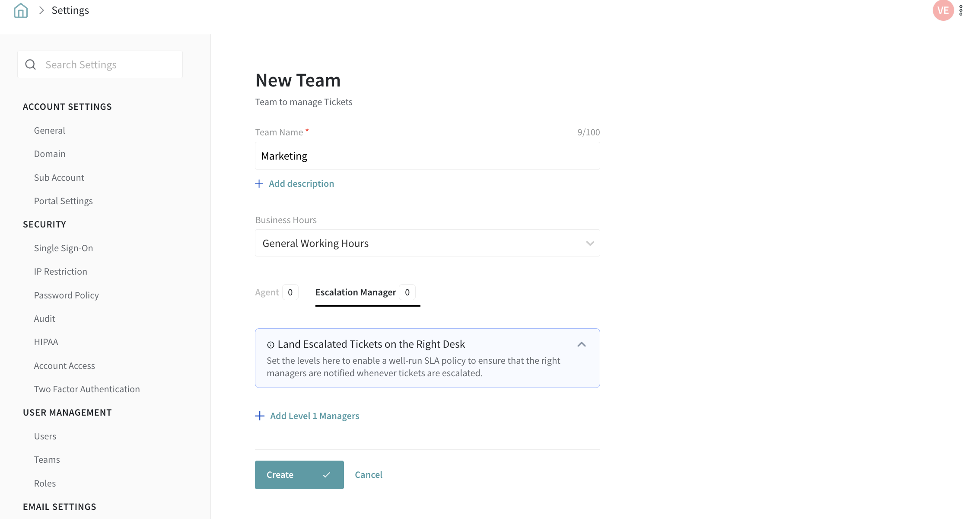Collapse the Land Escalated Tickets info panel
This screenshot has height=519, width=980.
[582, 344]
